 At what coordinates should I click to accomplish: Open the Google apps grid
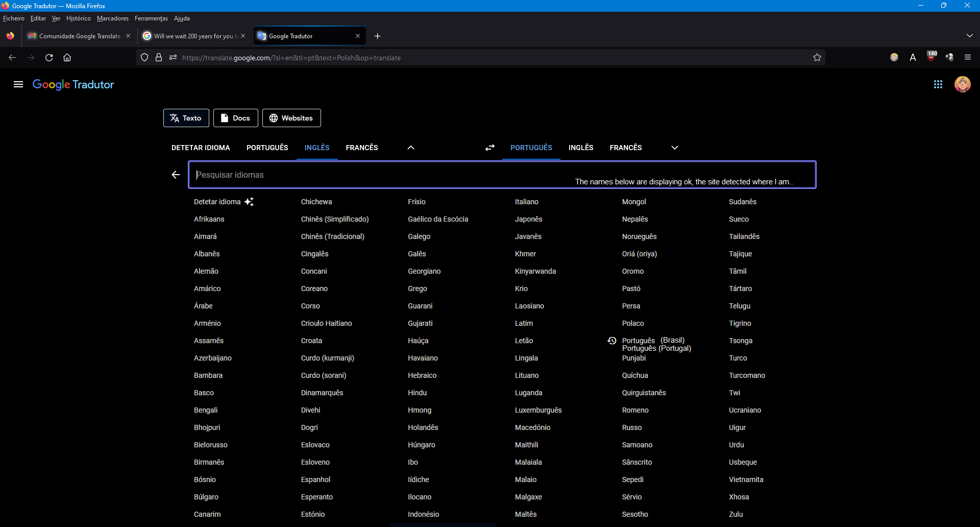pyautogui.click(x=938, y=84)
